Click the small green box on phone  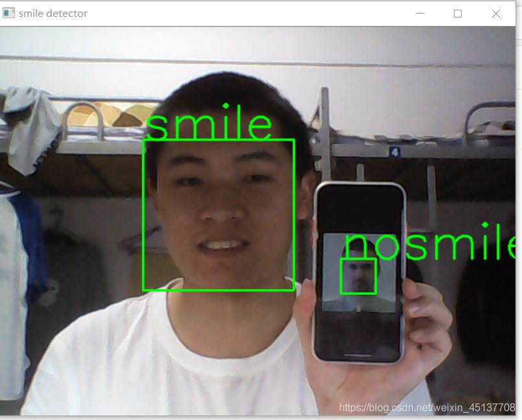[358, 276]
